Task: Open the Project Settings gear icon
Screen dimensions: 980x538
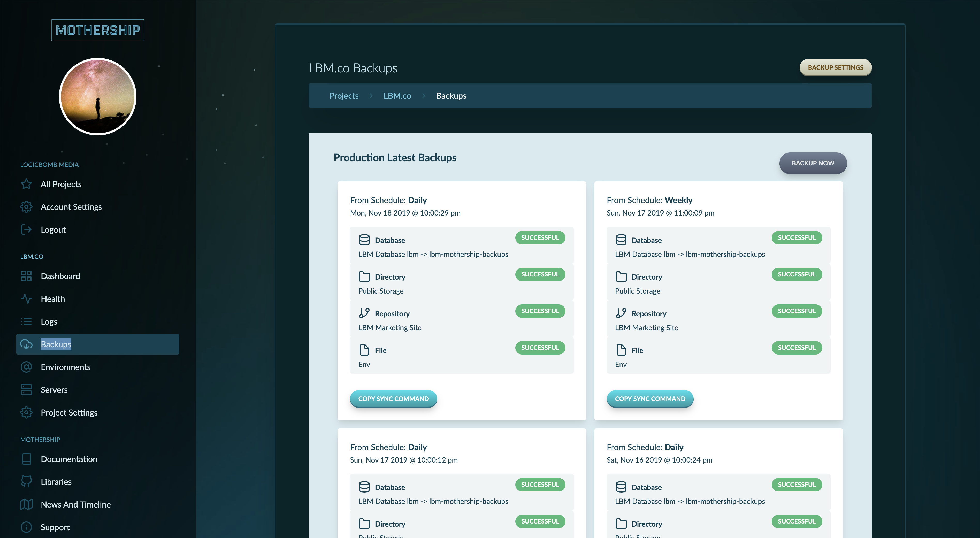Action: pyautogui.click(x=26, y=412)
